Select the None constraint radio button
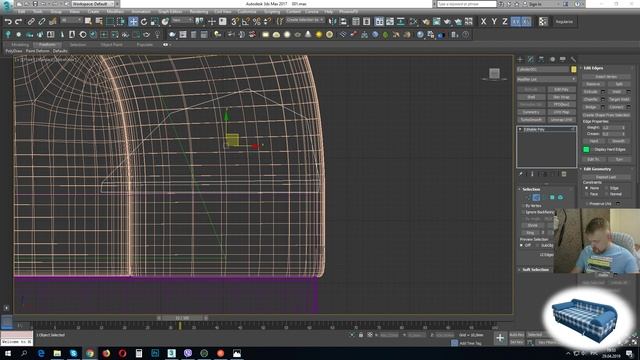Screen dimensions: 640x360 coord(587,188)
